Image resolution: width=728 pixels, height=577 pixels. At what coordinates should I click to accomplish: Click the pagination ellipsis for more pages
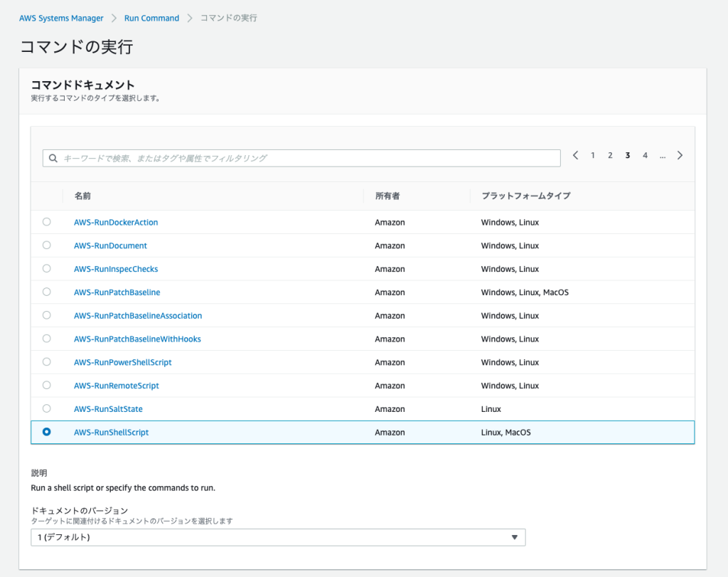[663, 156]
